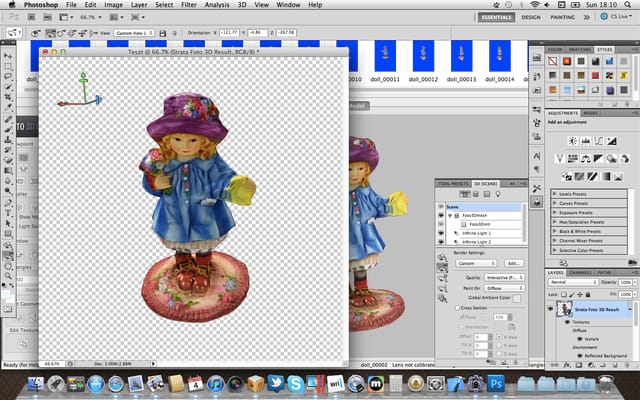Screen dimensions: 640x400
Task: Click Edit... render settings button
Action: click(513, 263)
